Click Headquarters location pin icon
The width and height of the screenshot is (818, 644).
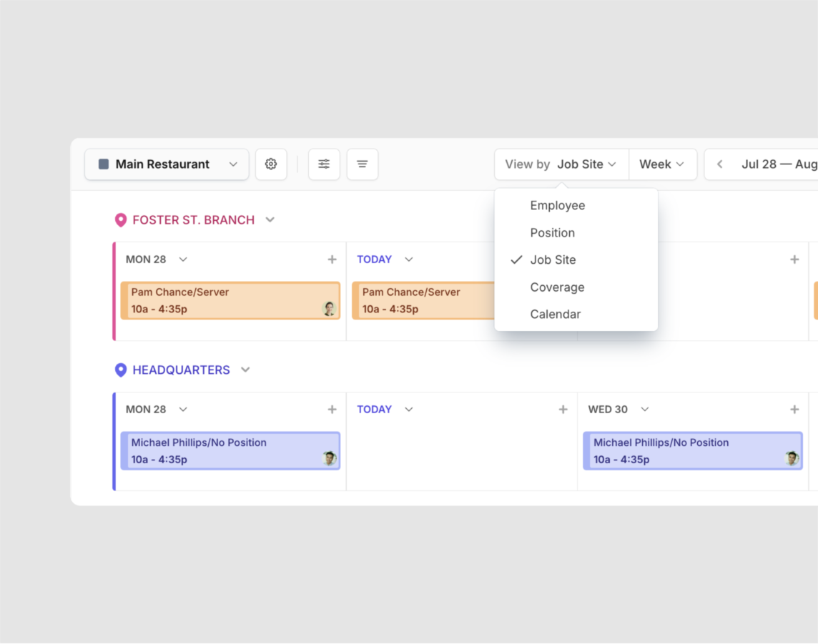tap(121, 370)
